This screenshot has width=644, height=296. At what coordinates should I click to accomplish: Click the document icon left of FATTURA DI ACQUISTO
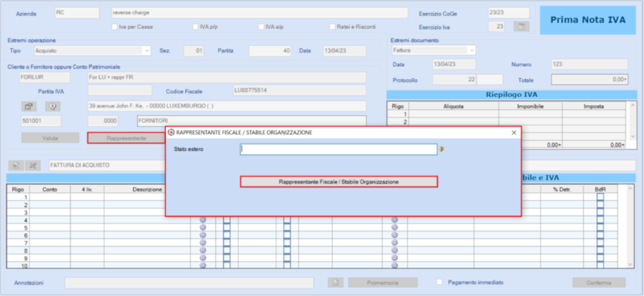click(16, 165)
